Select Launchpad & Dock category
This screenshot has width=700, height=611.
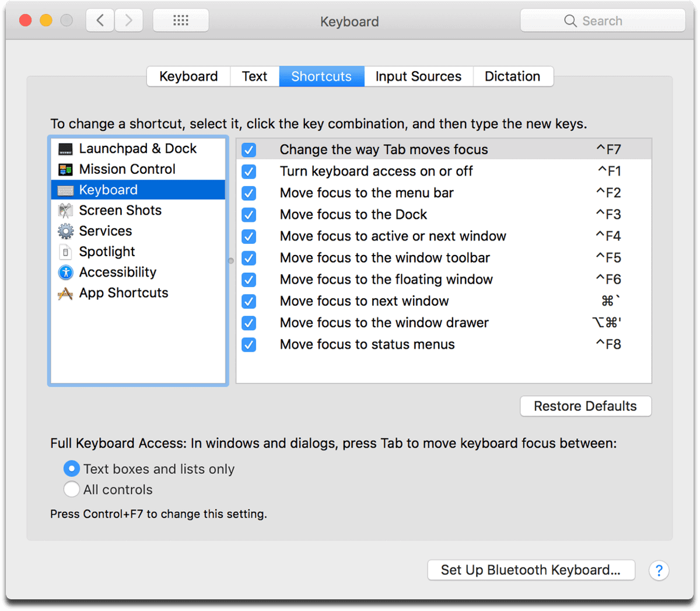(x=138, y=149)
